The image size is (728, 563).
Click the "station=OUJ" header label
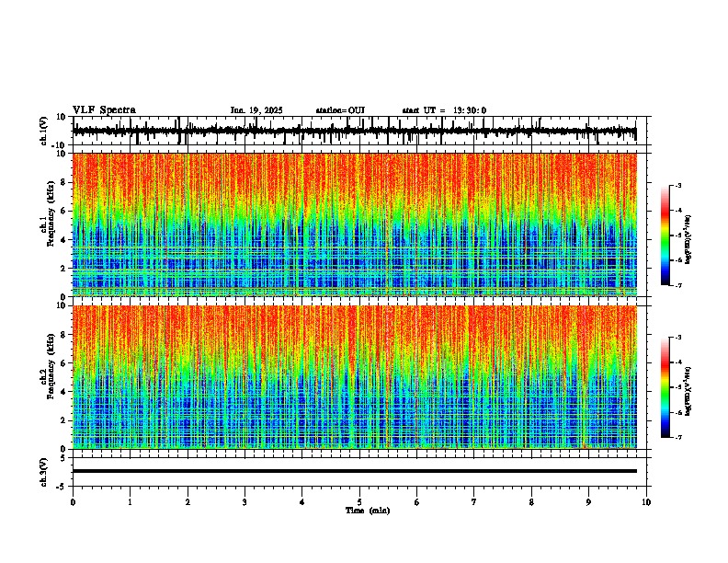[x=340, y=110]
